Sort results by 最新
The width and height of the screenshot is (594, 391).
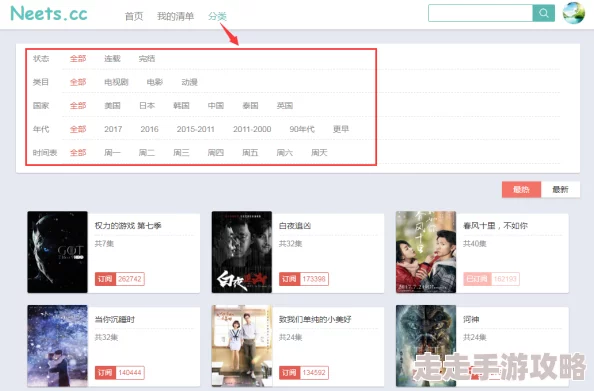click(x=560, y=189)
